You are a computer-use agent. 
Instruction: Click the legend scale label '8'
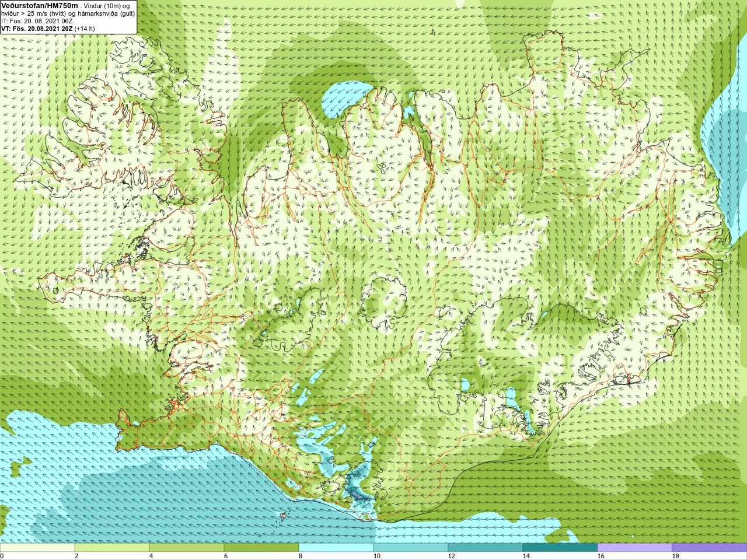click(301, 556)
